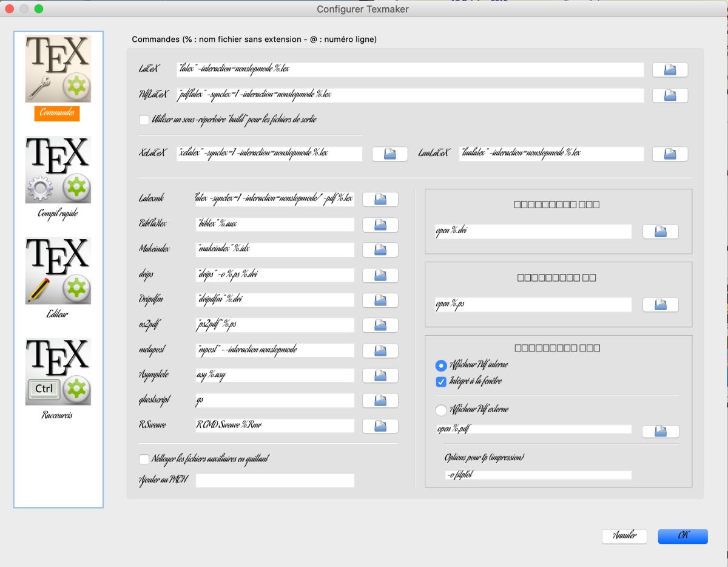This screenshot has width=728, height=567.
Task: Browse for the ghostscript command executable
Action: pos(380,401)
